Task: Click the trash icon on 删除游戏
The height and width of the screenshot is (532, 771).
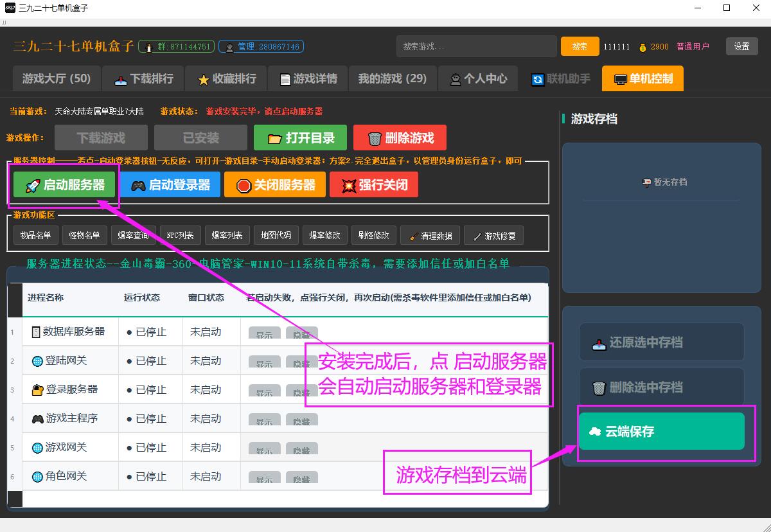Action: coord(375,139)
